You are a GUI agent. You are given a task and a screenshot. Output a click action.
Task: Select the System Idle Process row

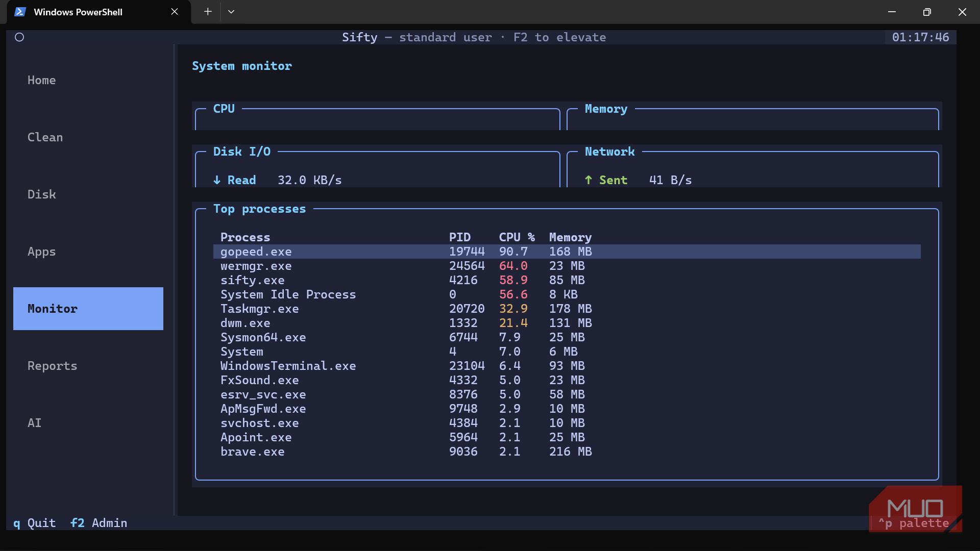point(567,294)
